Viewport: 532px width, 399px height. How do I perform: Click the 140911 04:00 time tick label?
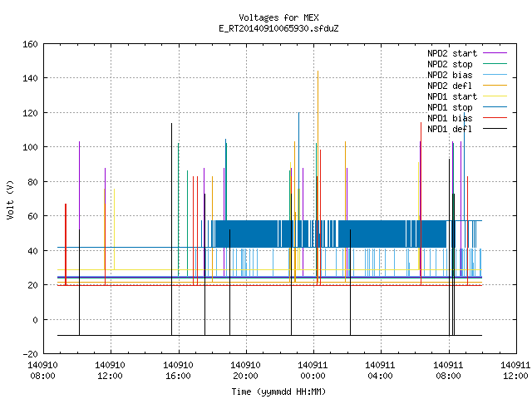(381, 371)
